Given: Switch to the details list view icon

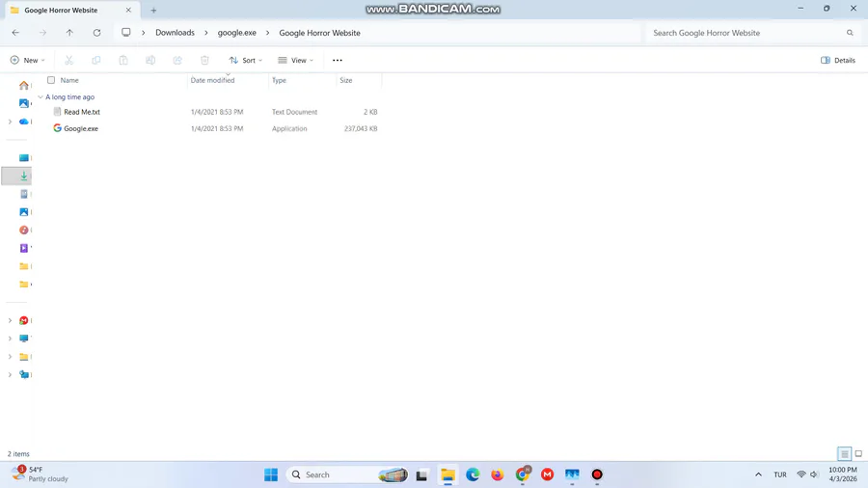Looking at the screenshot, I should point(844,454).
